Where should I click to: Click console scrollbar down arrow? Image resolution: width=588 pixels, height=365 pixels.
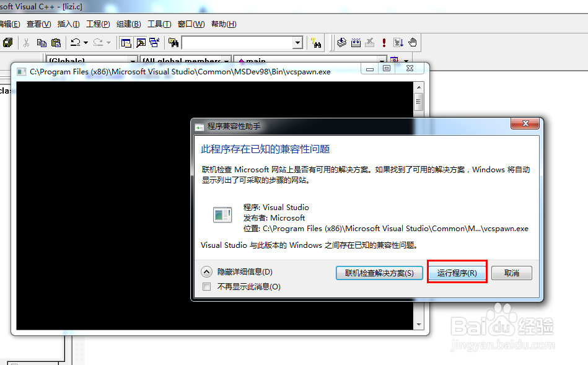point(419,325)
